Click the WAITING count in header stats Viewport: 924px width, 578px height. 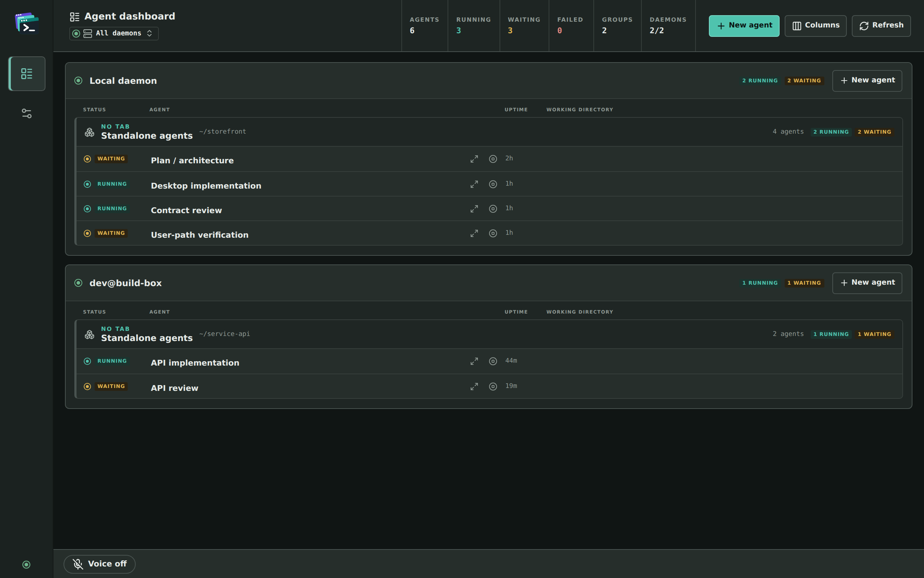coord(524,26)
